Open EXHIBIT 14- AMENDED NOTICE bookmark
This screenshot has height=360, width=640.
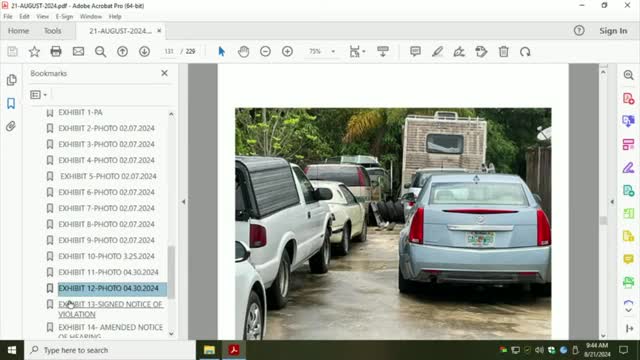coord(111,331)
